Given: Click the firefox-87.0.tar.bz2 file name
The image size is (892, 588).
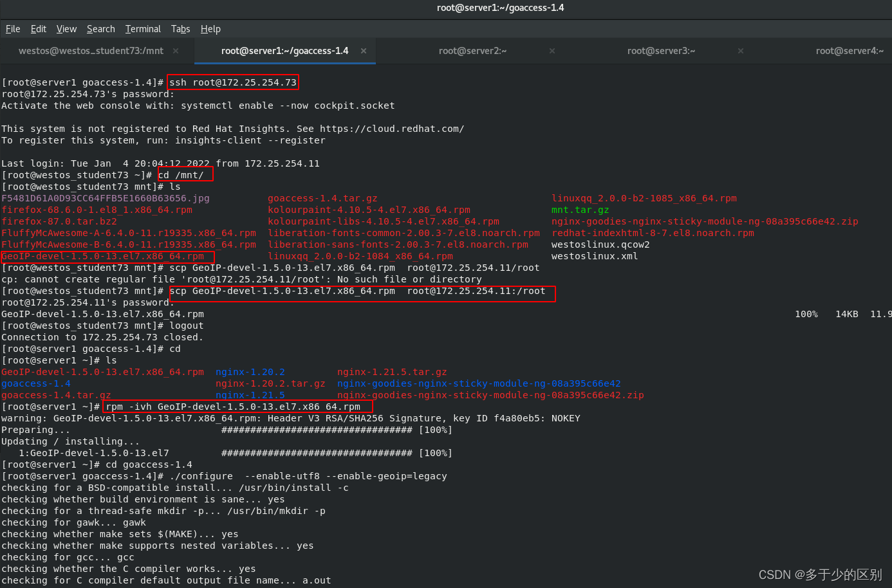Looking at the screenshot, I should (59, 221).
